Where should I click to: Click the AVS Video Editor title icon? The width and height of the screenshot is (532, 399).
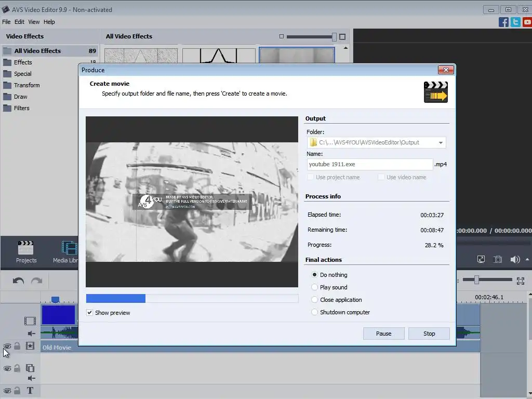point(5,9)
